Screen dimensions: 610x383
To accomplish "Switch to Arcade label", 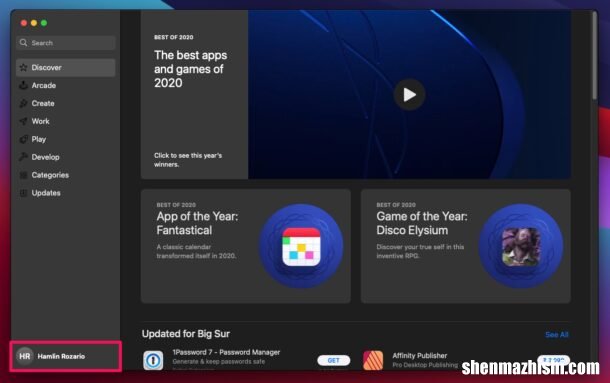I will (44, 85).
